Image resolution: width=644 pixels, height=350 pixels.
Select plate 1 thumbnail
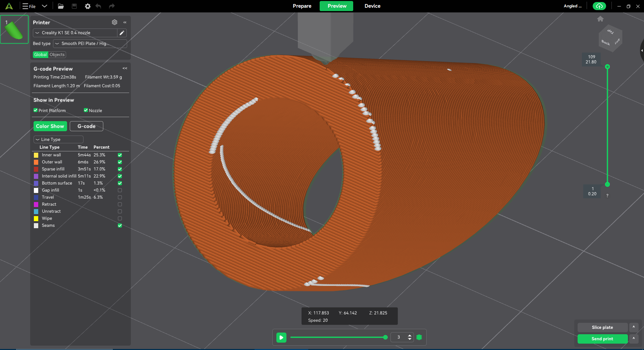14,29
